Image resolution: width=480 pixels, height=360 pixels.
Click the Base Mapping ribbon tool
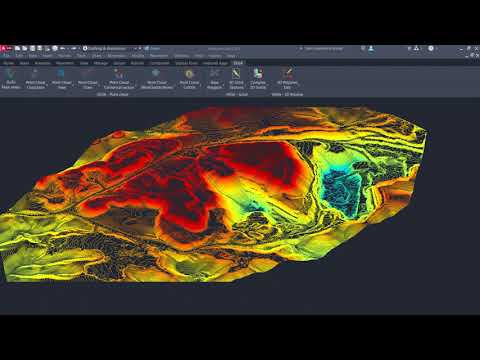214,79
